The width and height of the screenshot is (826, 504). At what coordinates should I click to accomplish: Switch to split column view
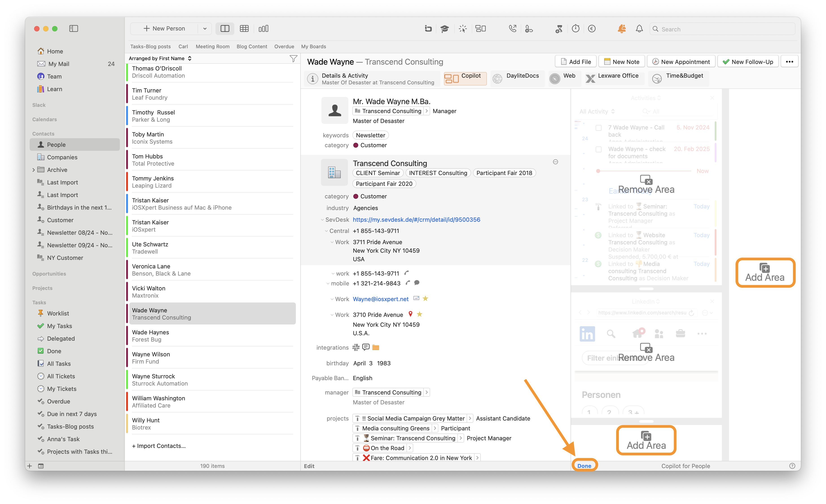tap(225, 28)
